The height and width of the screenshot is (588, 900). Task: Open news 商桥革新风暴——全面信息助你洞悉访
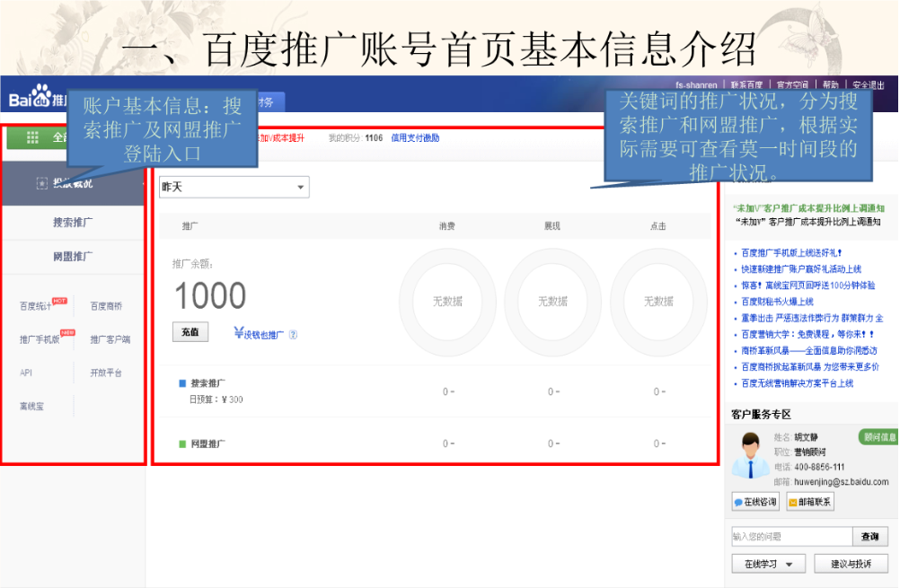[809, 350]
